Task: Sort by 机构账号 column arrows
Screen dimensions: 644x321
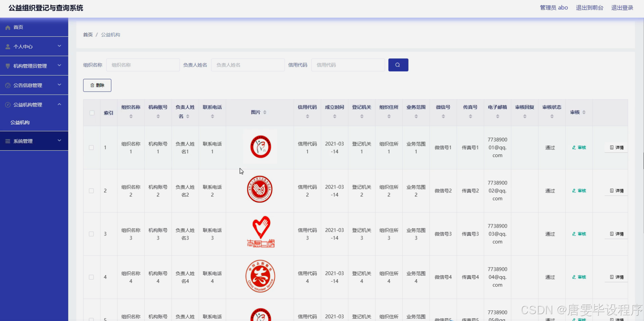Action: 158,117
